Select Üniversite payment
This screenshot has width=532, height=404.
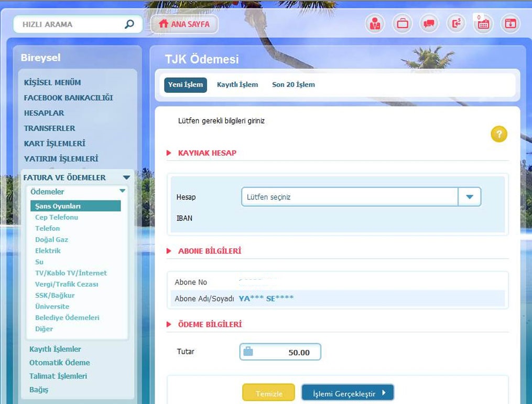point(52,307)
